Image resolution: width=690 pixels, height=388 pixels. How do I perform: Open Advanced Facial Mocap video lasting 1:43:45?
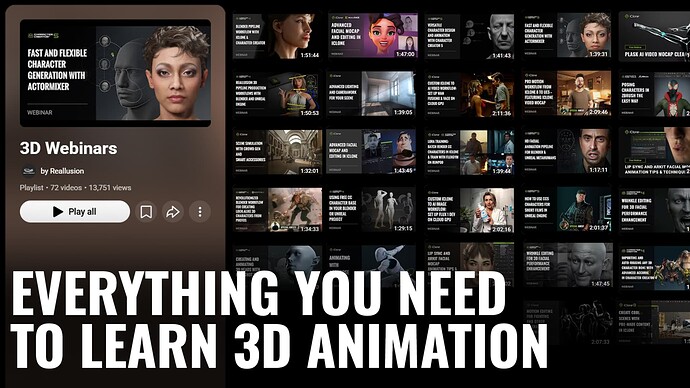372,152
